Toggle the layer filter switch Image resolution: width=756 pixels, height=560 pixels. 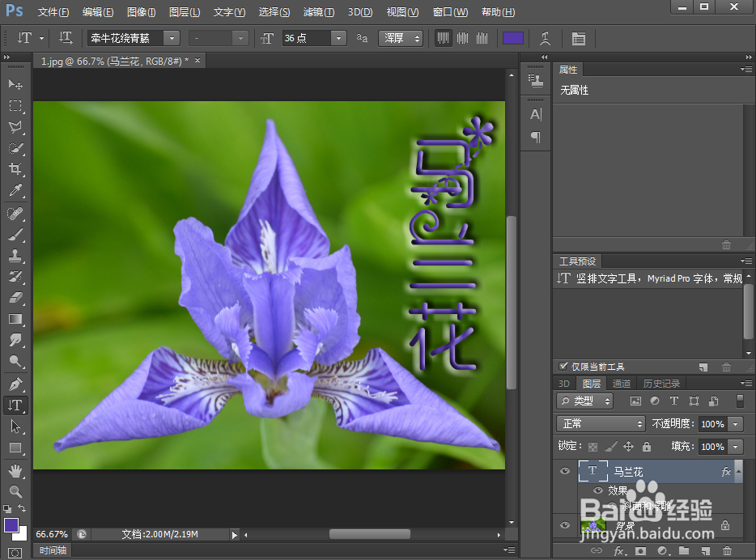coord(740,401)
